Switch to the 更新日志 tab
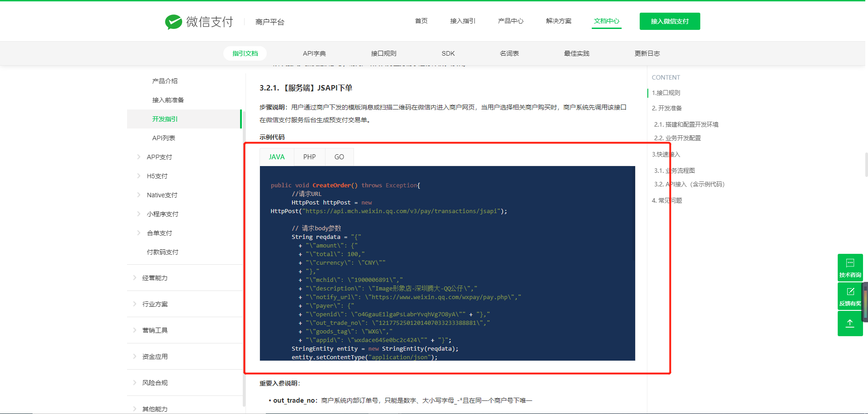This screenshot has width=868, height=414. (647, 53)
